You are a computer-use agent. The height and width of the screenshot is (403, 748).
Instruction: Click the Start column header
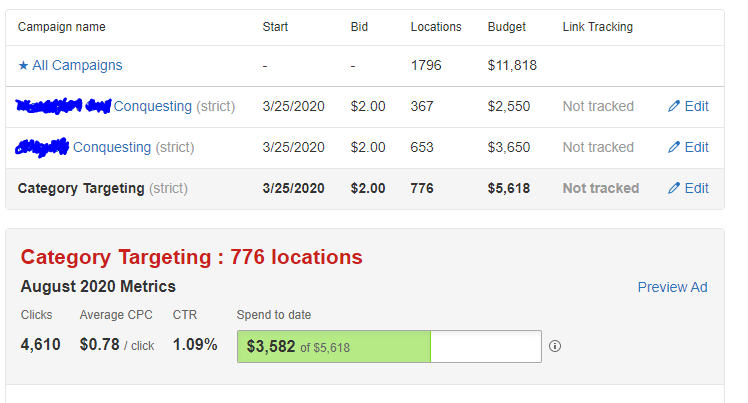coord(277,27)
